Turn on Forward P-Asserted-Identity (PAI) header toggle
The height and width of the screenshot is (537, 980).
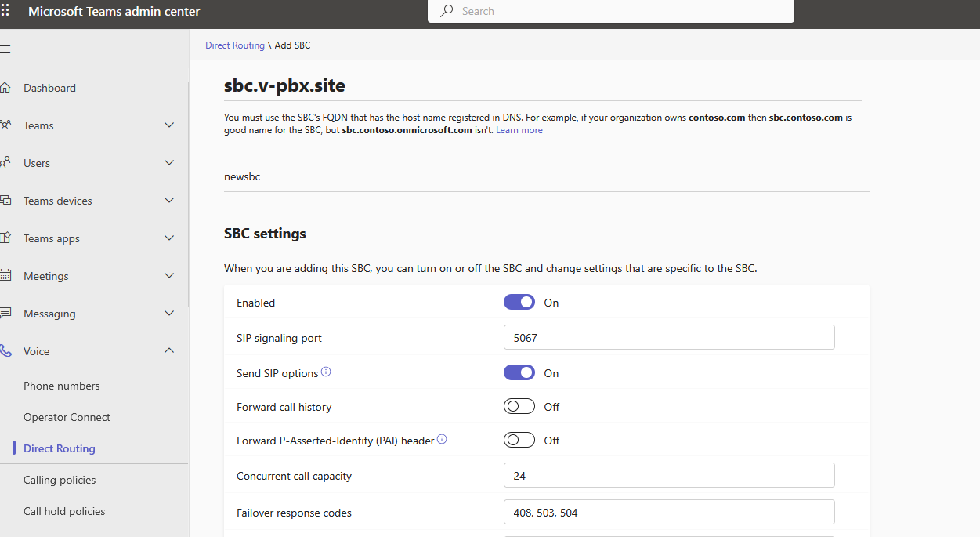(x=519, y=440)
